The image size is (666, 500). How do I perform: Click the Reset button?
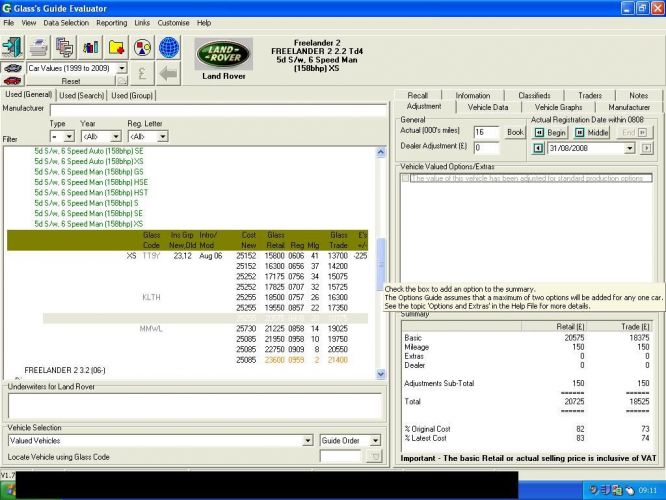tap(71, 81)
